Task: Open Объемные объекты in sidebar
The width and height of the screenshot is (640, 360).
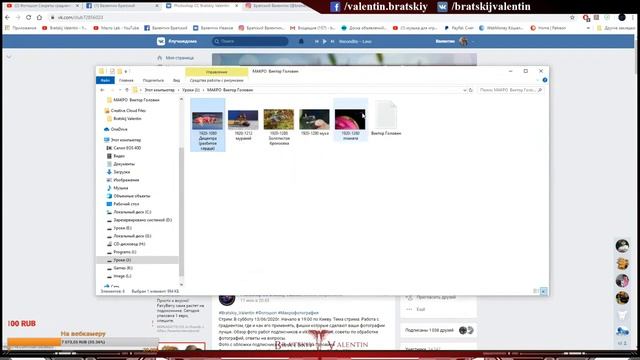Action: pyautogui.click(x=131, y=196)
